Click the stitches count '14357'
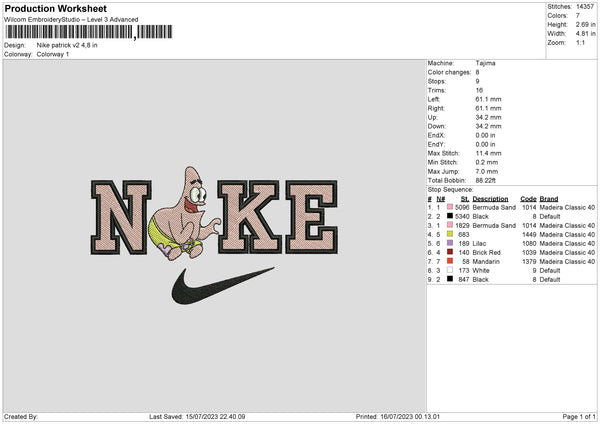 (x=585, y=7)
